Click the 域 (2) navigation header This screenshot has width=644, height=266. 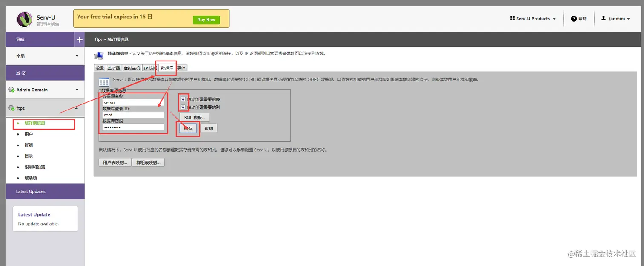pos(45,73)
